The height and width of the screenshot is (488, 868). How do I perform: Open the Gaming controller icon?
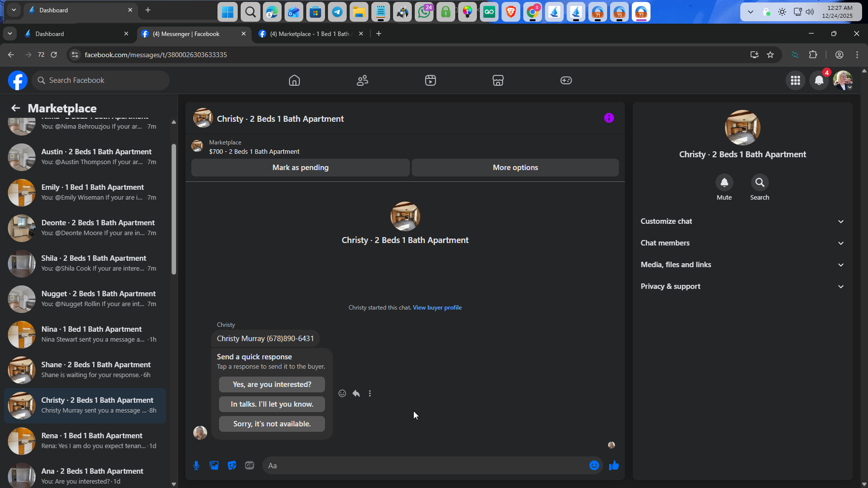point(566,80)
